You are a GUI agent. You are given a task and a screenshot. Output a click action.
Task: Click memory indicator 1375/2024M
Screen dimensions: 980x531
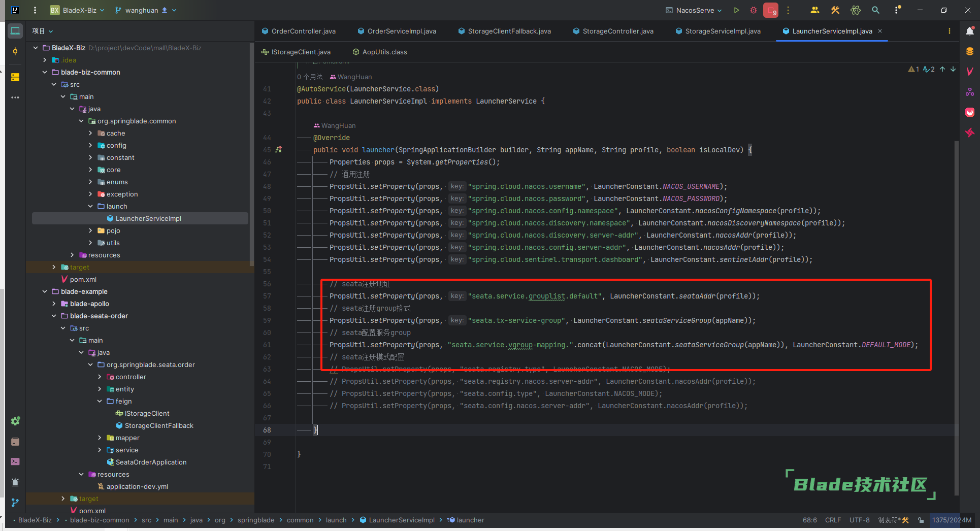click(x=952, y=520)
